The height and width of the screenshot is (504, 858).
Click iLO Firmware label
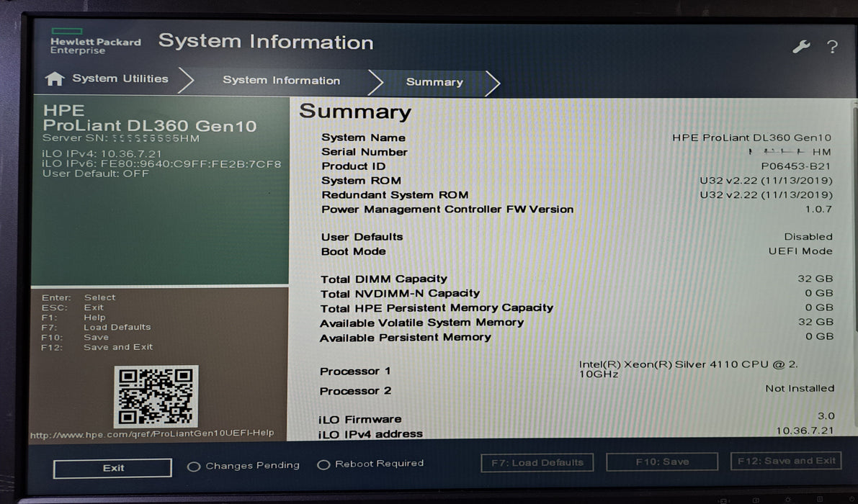coord(359,420)
